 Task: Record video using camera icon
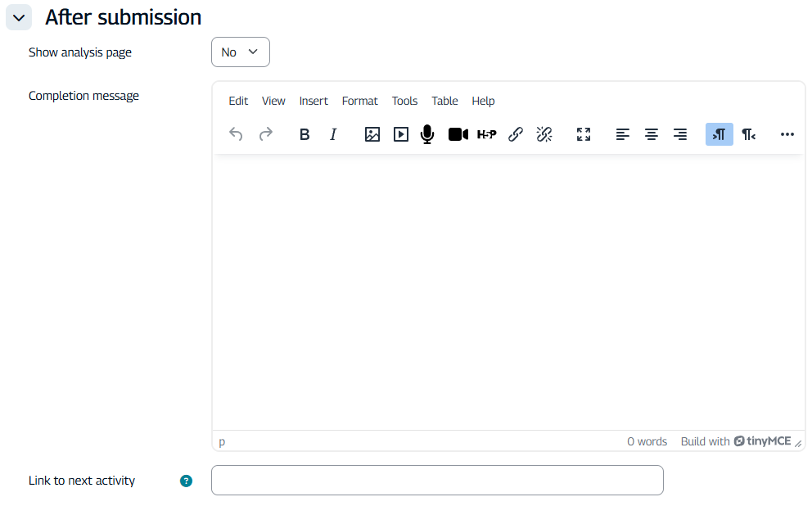click(x=458, y=134)
